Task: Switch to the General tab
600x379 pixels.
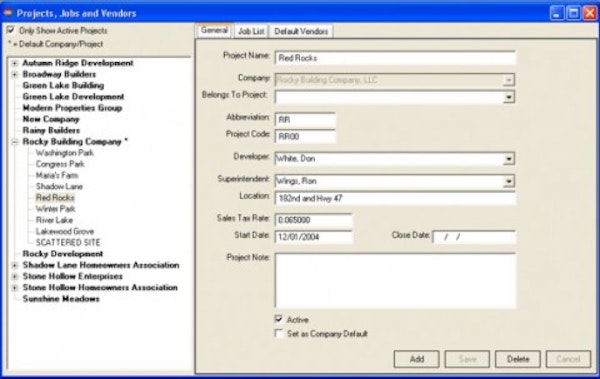Action: coord(214,30)
